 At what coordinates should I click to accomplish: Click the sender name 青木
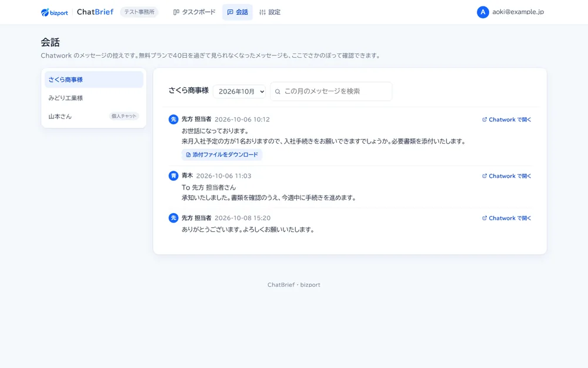point(187,175)
